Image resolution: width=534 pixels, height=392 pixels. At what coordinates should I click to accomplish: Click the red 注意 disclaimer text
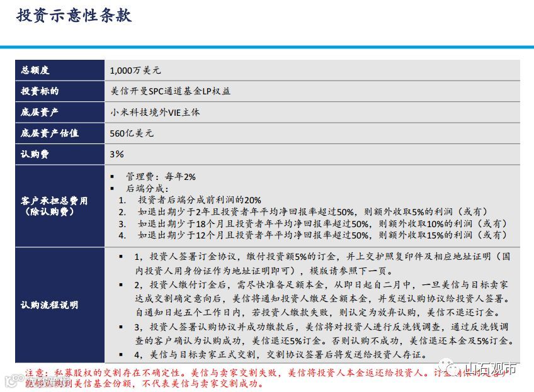[x=266, y=378]
